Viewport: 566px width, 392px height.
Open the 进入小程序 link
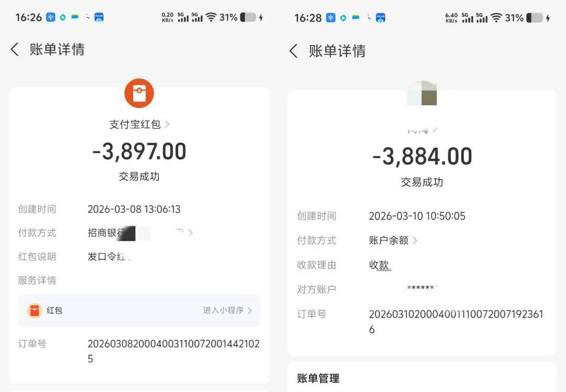227,310
